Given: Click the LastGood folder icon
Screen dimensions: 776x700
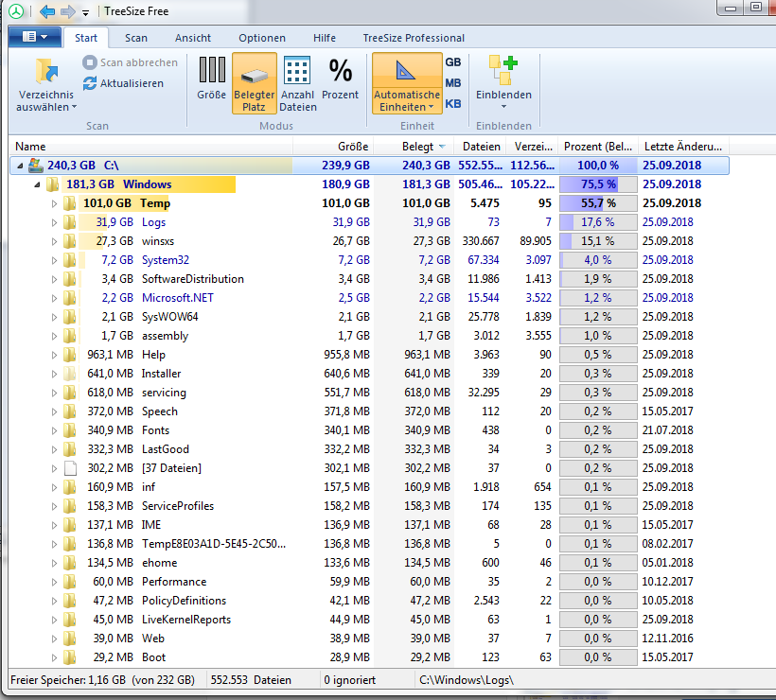Looking at the screenshot, I should (70, 449).
